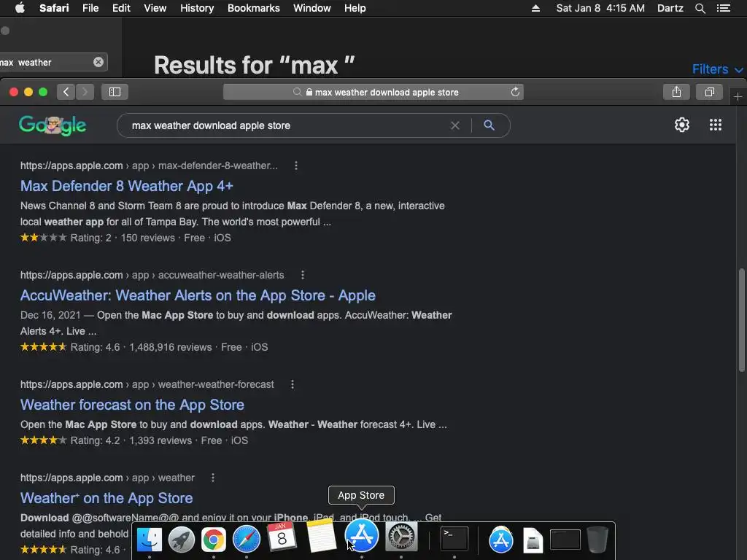The width and height of the screenshot is (747, 560).
Task: Clear the App Store search field
Action: [98, 62]
